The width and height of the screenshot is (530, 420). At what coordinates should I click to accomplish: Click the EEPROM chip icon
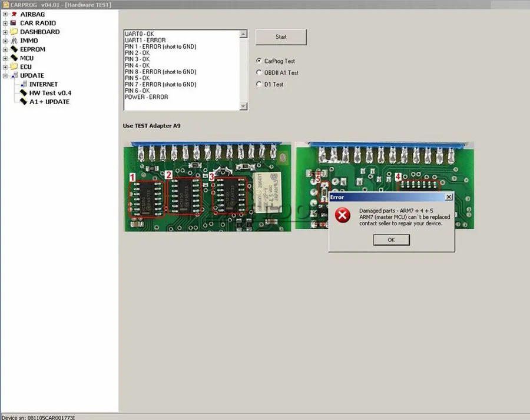[x=14, y=49]
